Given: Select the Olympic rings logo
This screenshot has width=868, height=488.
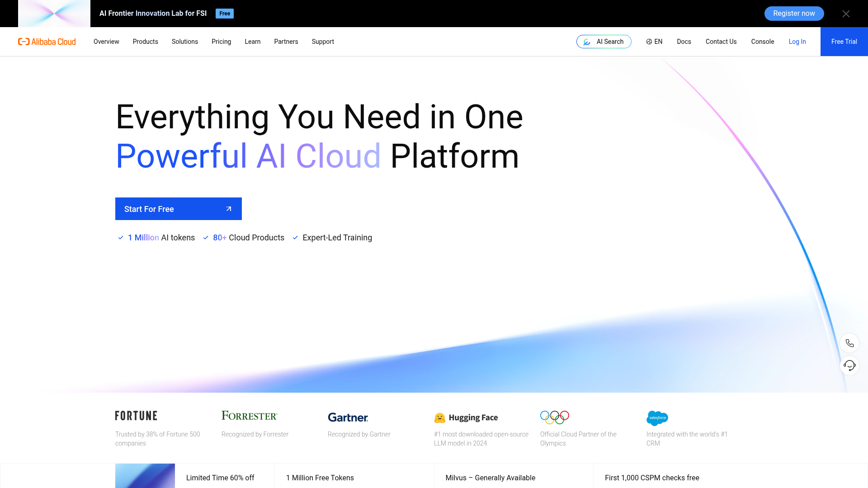Looking at the screenshot, I should click(x=554, y=417).
